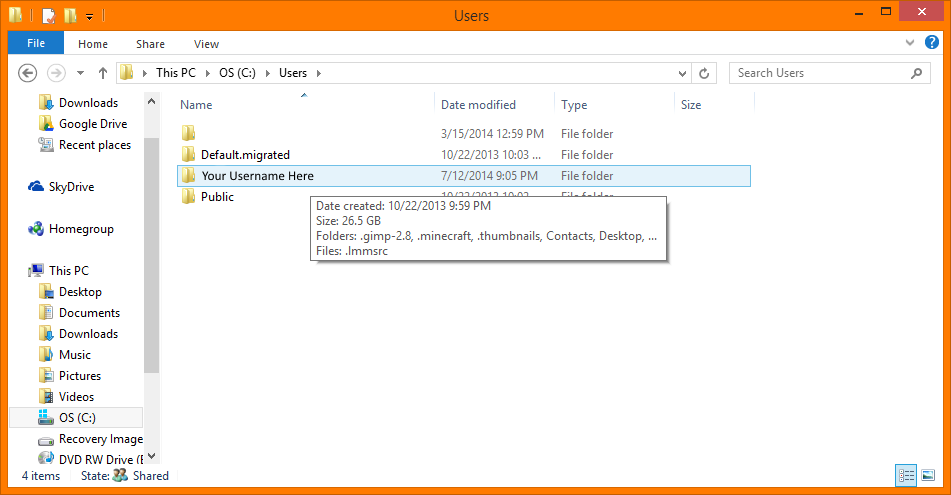
Task: Expand the ribbon with the chevron
Action: tap(910, 42)
